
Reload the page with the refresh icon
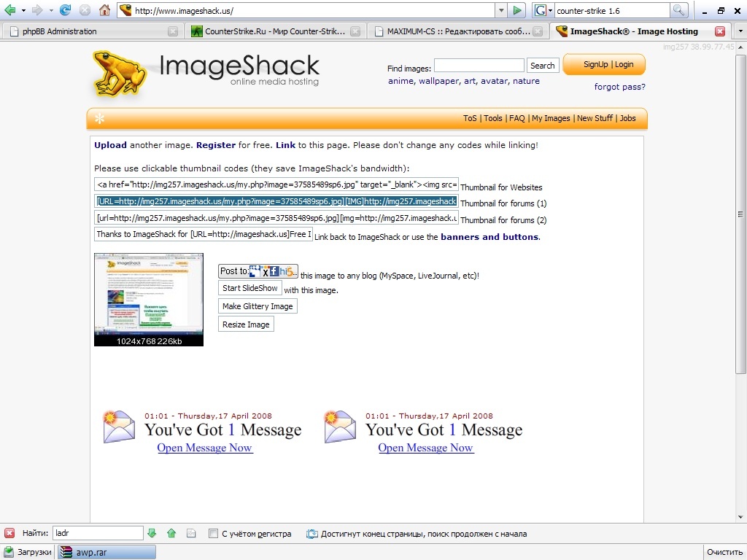coord(65,10)
